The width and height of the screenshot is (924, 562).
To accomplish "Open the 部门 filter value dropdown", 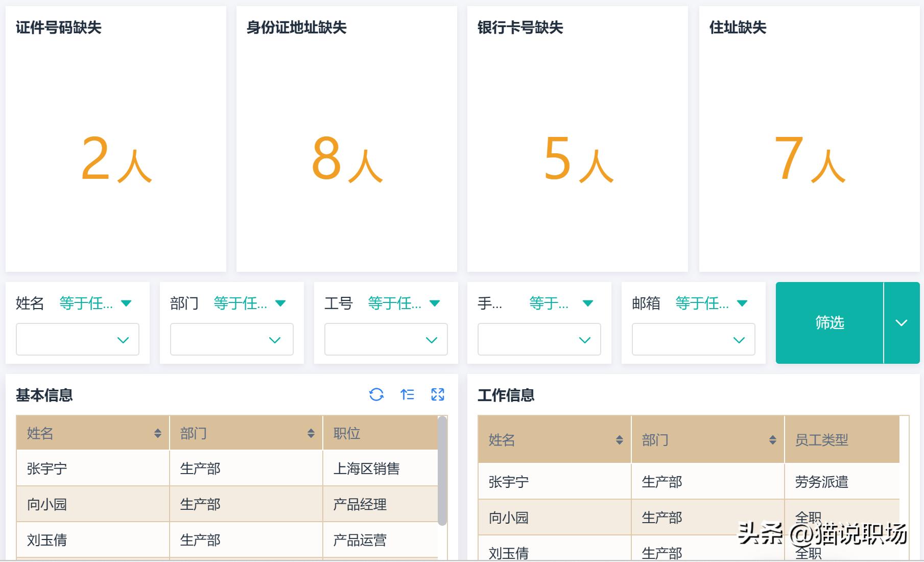I will [231, 339].
